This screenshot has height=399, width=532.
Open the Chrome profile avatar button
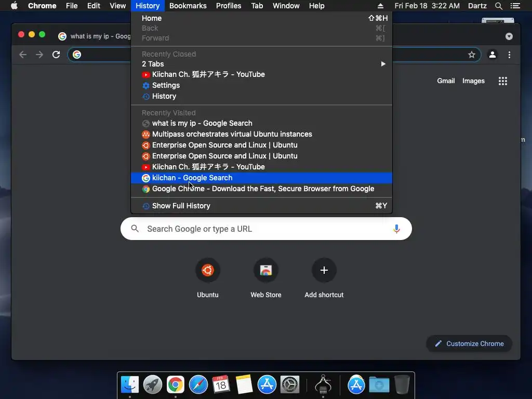pos(493,55)
